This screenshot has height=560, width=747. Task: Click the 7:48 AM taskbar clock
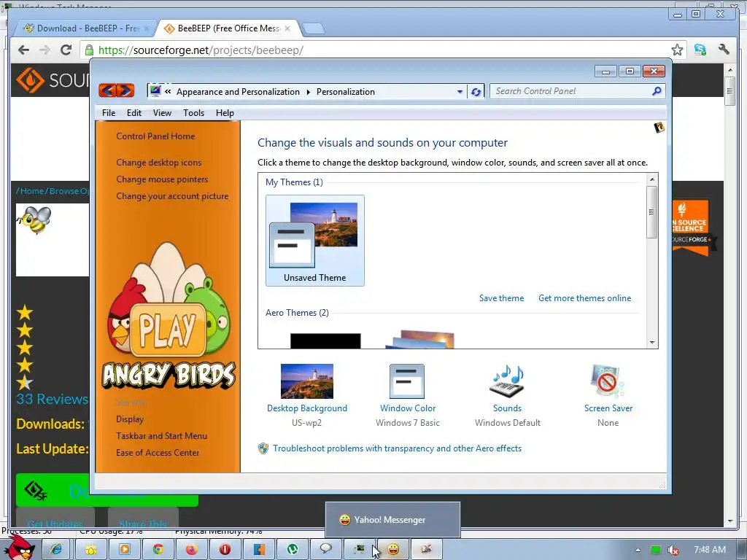(709, 550)
